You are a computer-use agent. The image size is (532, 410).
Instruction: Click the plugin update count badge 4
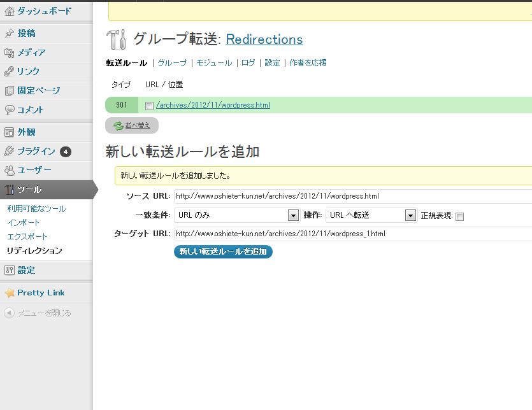tap(66, 152)
